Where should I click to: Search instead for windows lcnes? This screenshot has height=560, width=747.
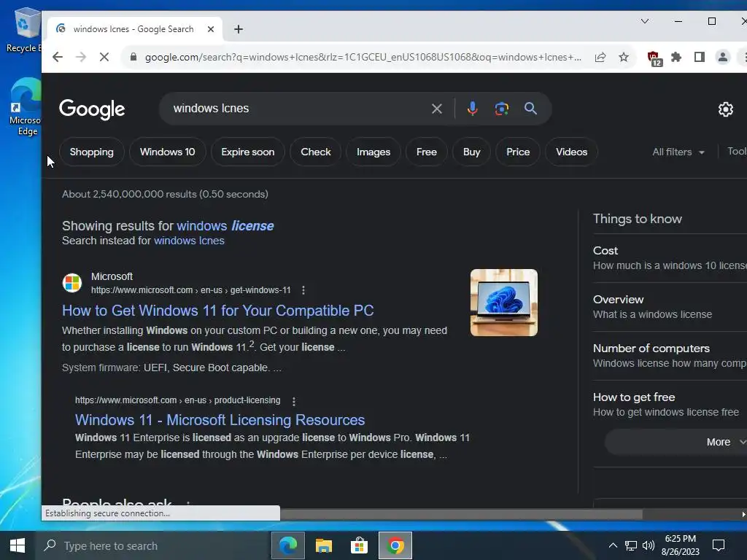click(x=189, y=241)
